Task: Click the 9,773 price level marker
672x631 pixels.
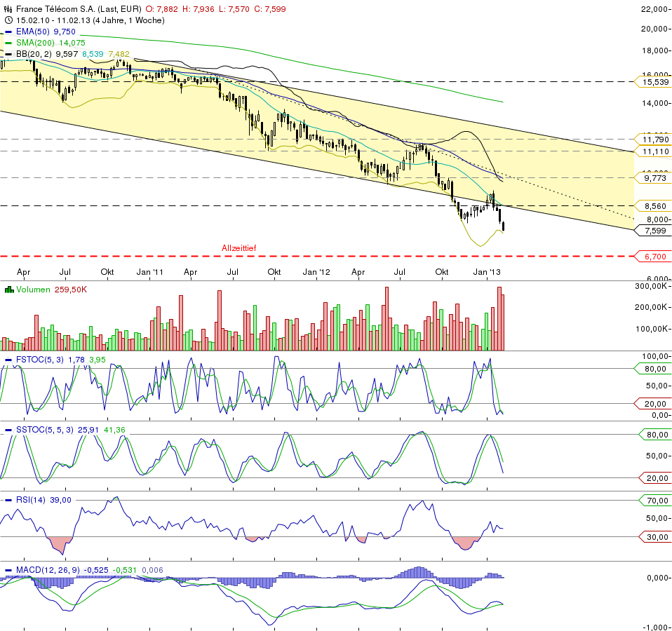Action: pyautogui.click(x=652, y=178)
